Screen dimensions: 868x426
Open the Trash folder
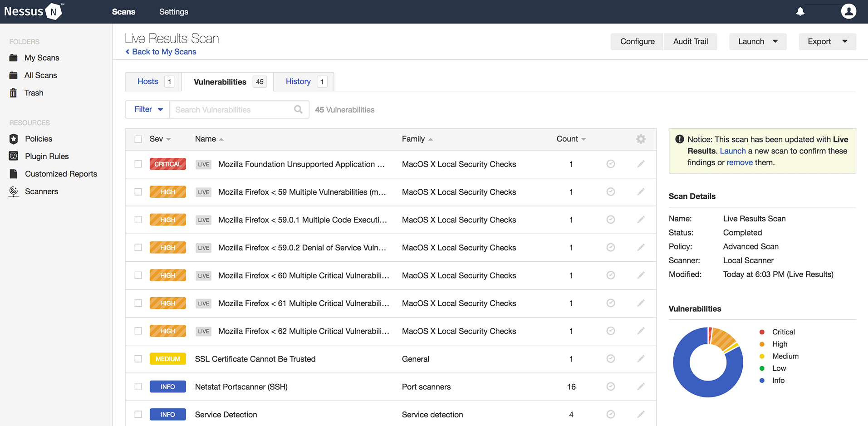(x=34, y=93)
